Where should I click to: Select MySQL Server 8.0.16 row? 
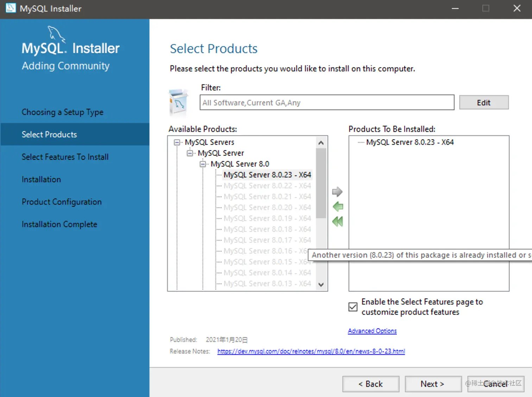[265, 251]
